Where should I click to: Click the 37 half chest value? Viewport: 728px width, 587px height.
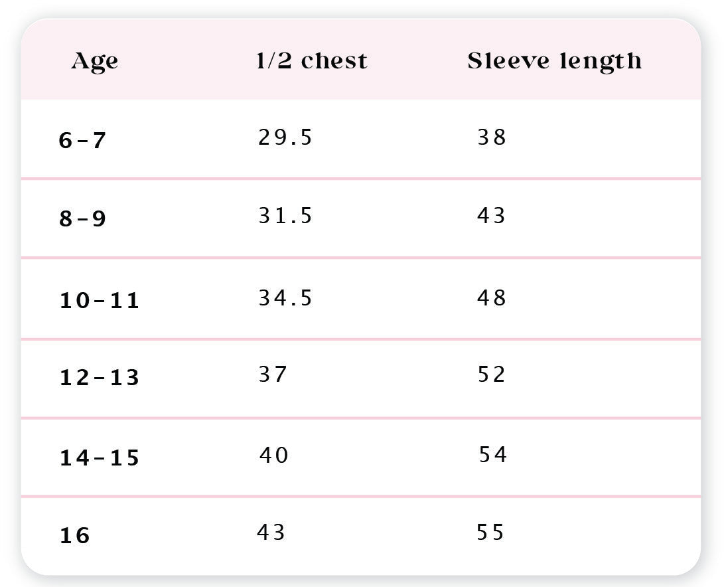[273, 375]
